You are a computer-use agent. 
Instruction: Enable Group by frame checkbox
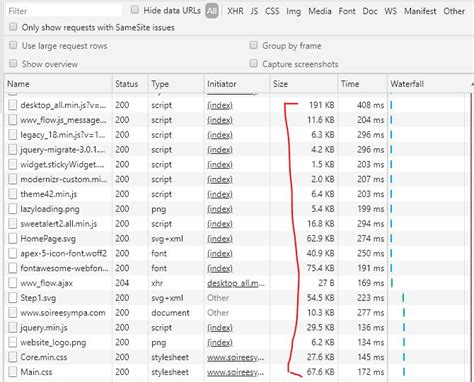point(254,45)
